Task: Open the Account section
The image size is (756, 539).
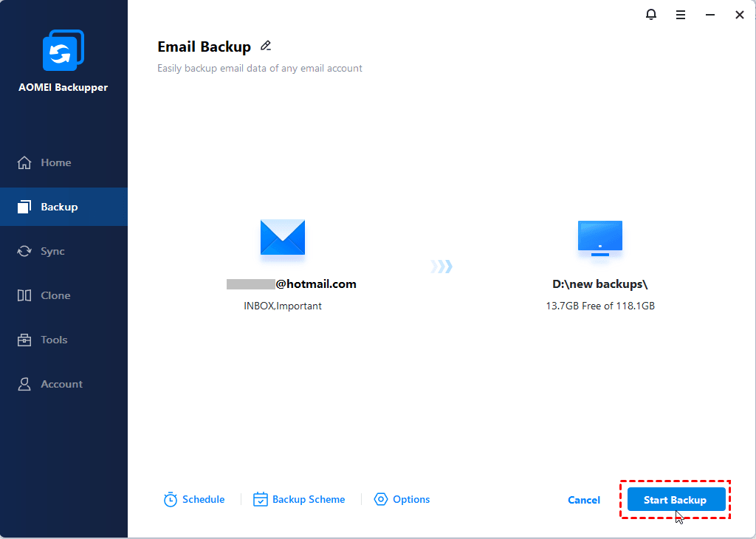Action: (63, 384)
